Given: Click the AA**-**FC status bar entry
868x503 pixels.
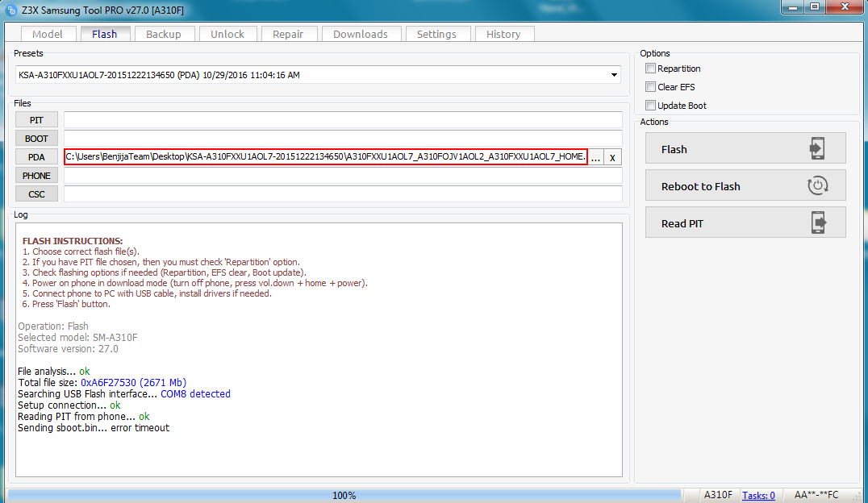Looking at the screenshot, I should click(816, 495).
